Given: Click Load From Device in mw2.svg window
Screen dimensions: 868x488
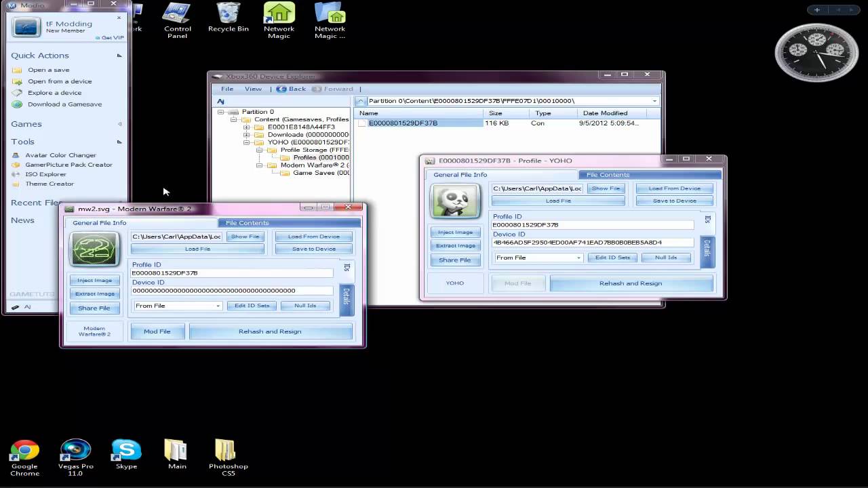Looking at the screenshot, I should tap(313, 237).
